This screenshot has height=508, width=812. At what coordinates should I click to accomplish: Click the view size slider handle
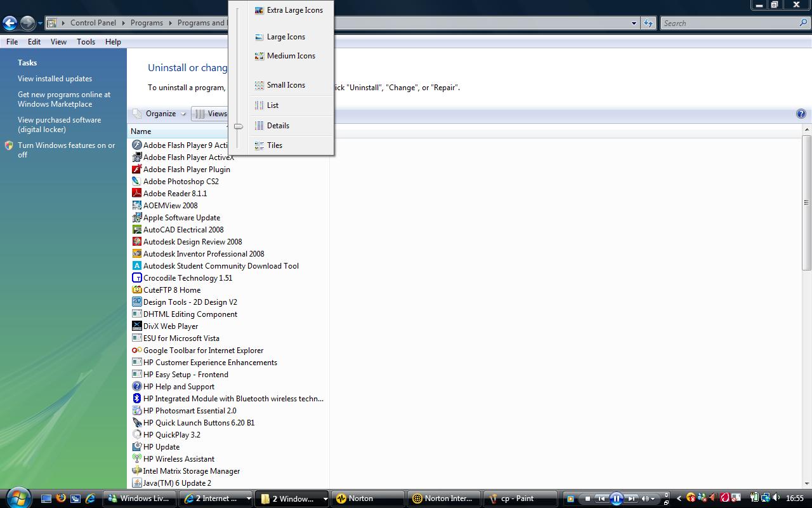pyautogui.click(x=239, y=126)
